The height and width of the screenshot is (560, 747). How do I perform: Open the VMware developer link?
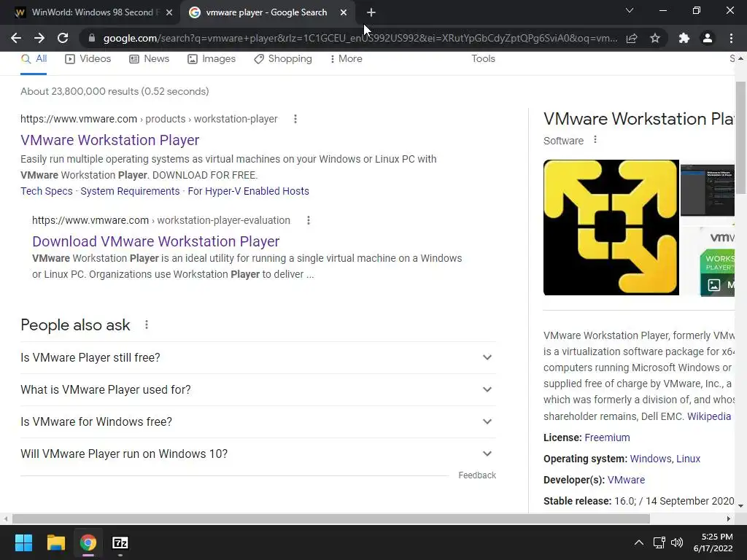point(626,480)
